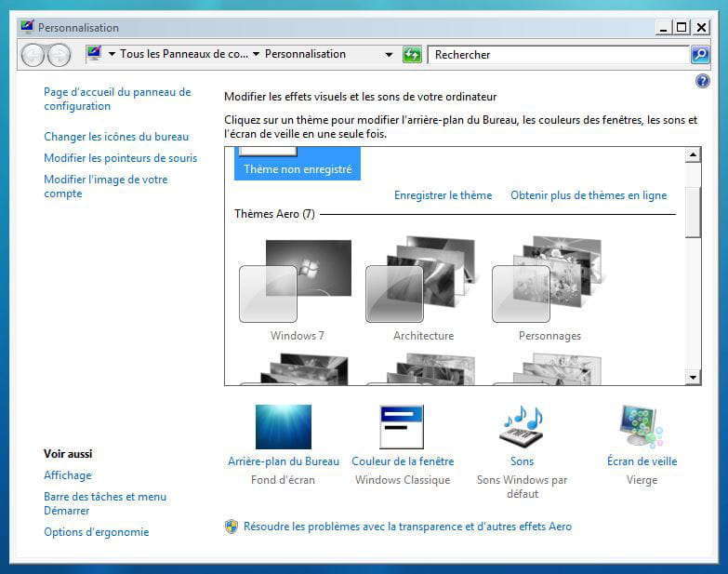Open Modifier les pointeurs de souris
Image resolution: width=728 pixels, height=574 pixels.
121,158
